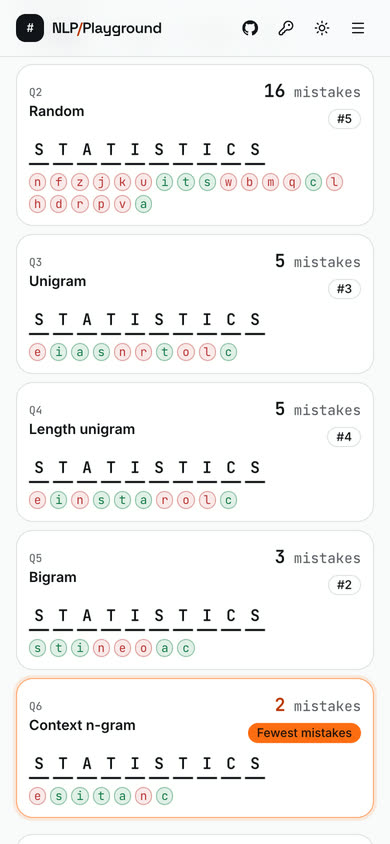The width and height of the screenshot is (390, 844).
Task: Click the #4 rank badge on Length unigram
Action: (x=344, y=437)
